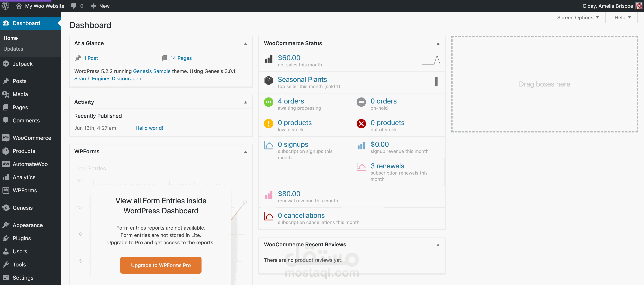The image size is (644, 285).
Task: Click the Genesis icon in sidebar
Action: (6, 208)
